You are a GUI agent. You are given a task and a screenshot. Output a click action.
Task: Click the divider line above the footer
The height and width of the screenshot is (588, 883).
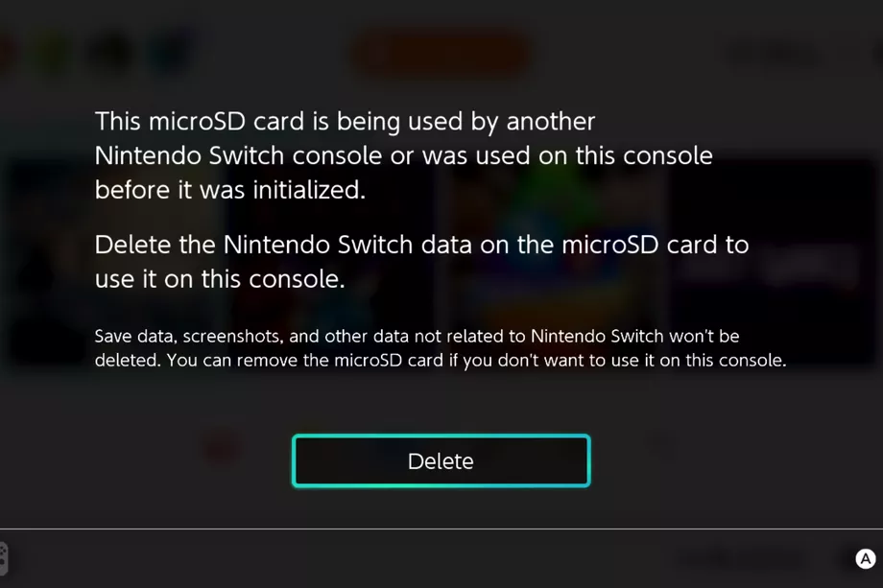tap(441, 529)
